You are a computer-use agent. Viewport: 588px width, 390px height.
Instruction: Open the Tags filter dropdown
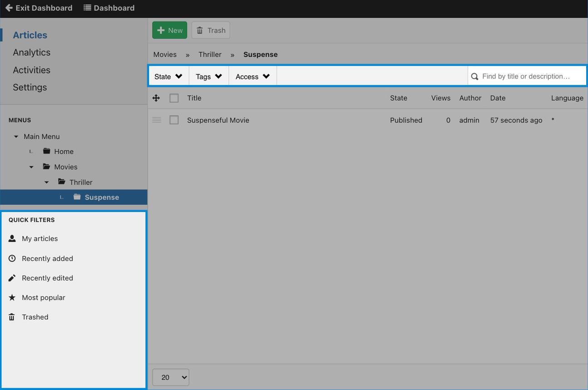point(209,76)
